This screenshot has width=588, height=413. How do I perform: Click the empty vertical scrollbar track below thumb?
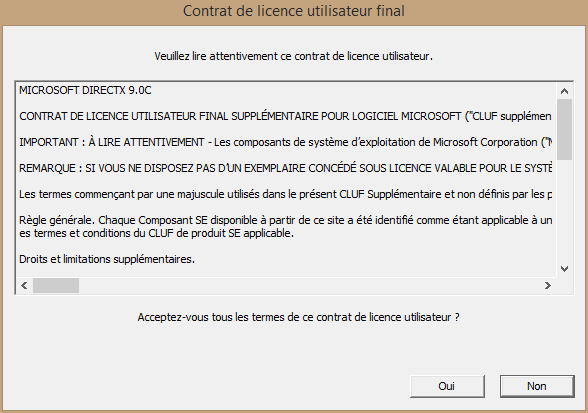564,210
